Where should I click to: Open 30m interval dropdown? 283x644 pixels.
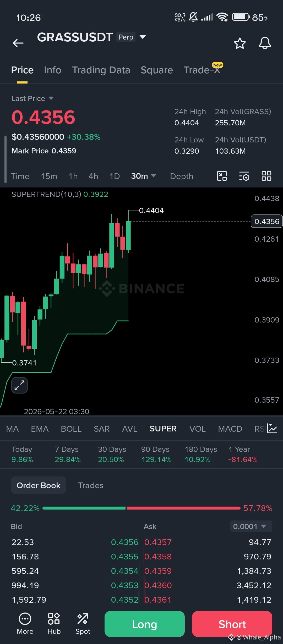143,176
